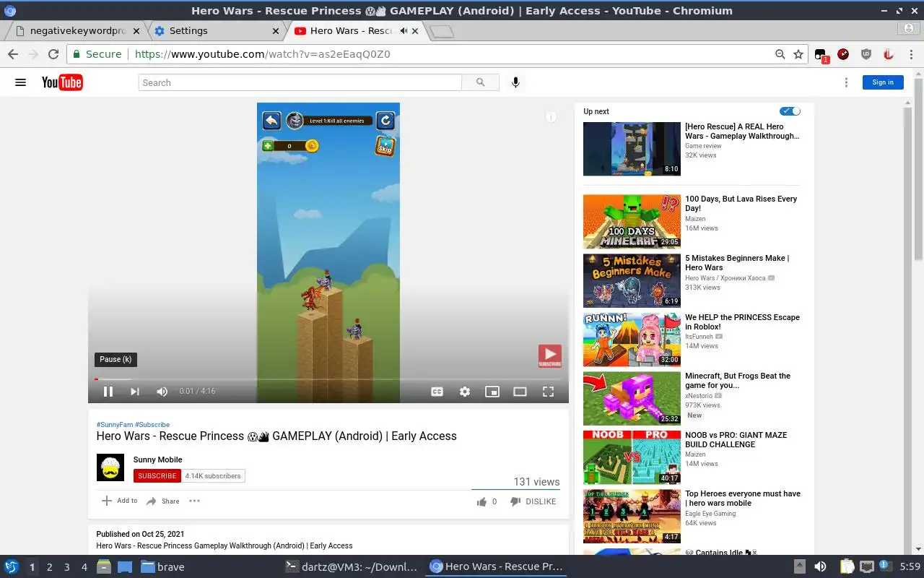Viewport: 924px width, 578px height.
Task: Focus the YouTube Search input field
Action: click(300, 82)
